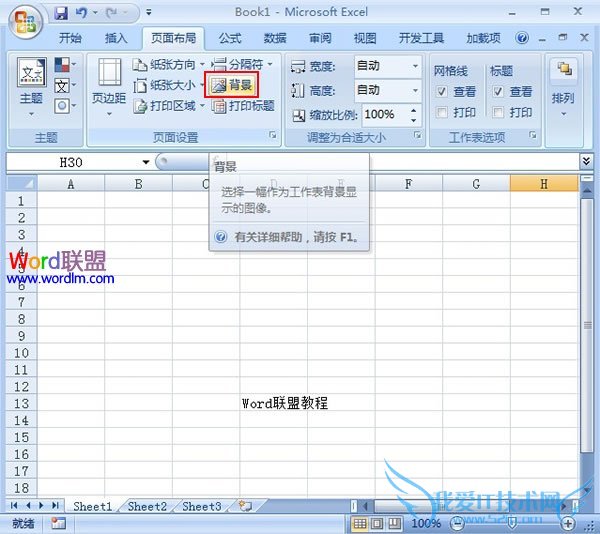Switch to Normal view in status bar

(x=360, y=523)
